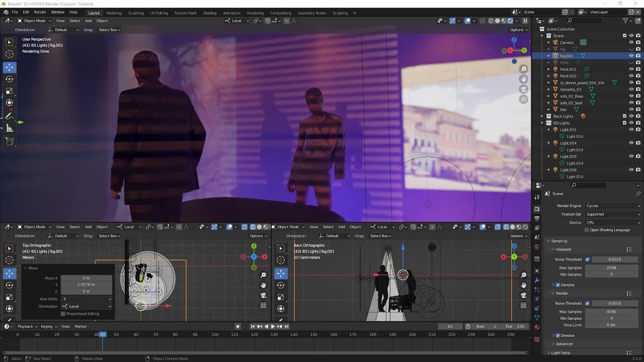The image size is (644, 362).
Task: Toggle camera view in main viewport gizmo
Action: coord(524,89)
